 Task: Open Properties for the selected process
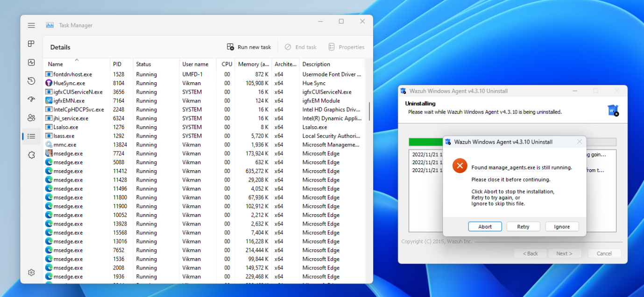click(347, 47)
